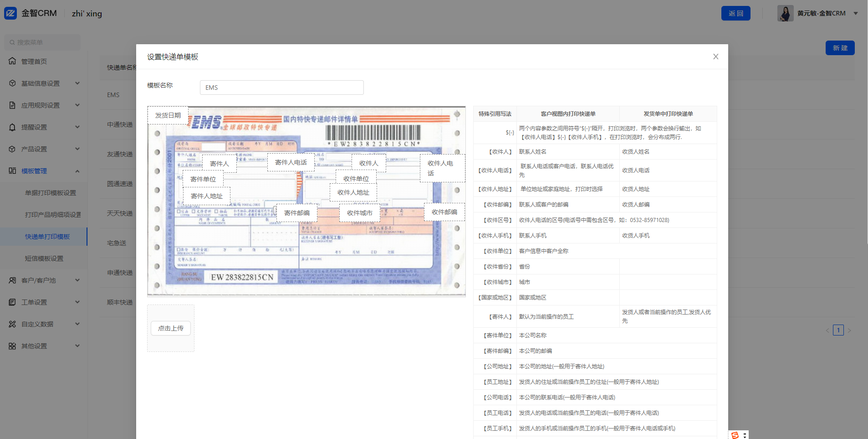Click the 返回 button
Image resolution: width=868 pixels, height=439 pixels.
click(x=735, y=13)
